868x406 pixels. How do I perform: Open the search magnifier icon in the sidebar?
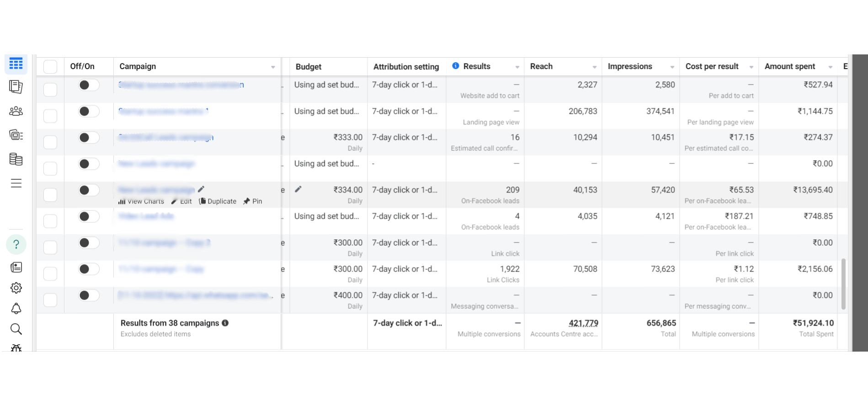pos(16,329)
